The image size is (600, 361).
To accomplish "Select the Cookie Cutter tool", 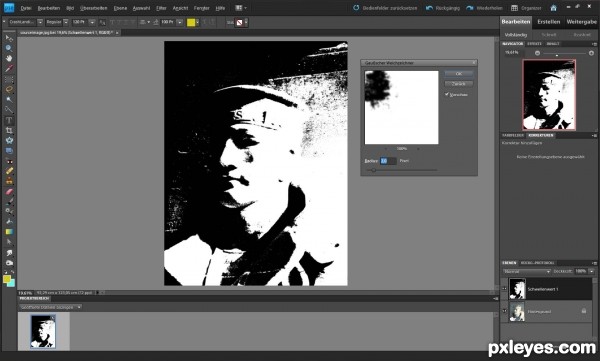I will coord(9,140).
